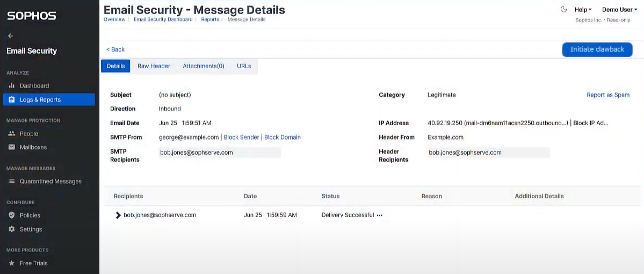Click the Block Domain link
The height and width of the screenshot is (274, 644).
coord(283,137)
